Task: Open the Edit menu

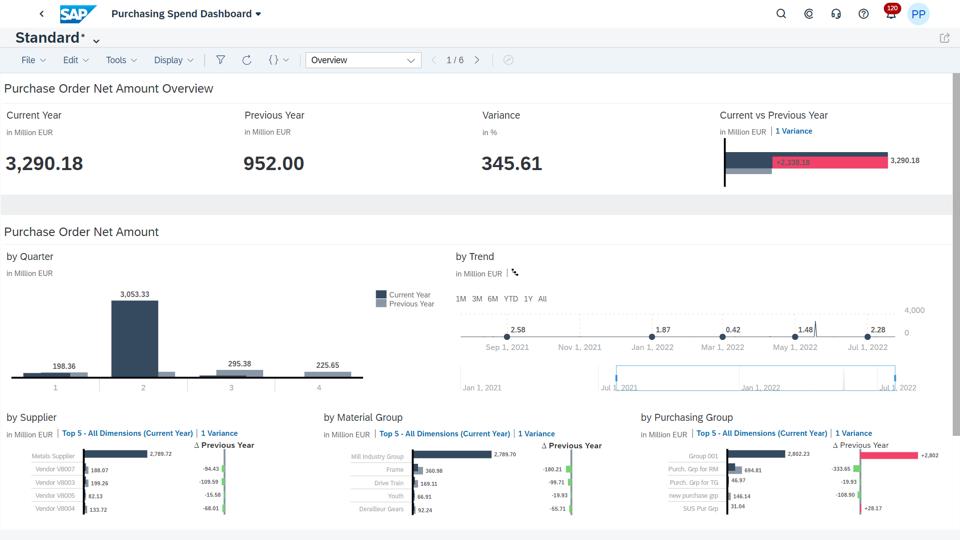Action: click(x=75, y=60)
